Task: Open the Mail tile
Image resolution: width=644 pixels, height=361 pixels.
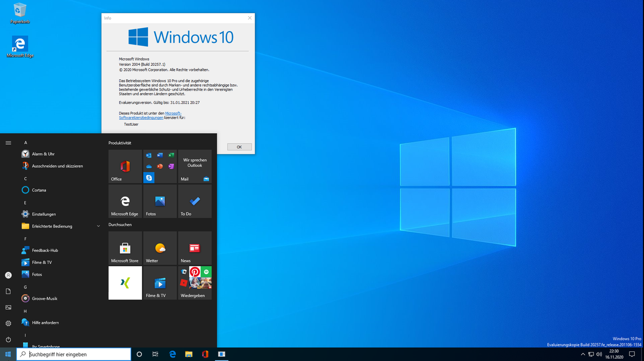Action: (x=195, y=166)
